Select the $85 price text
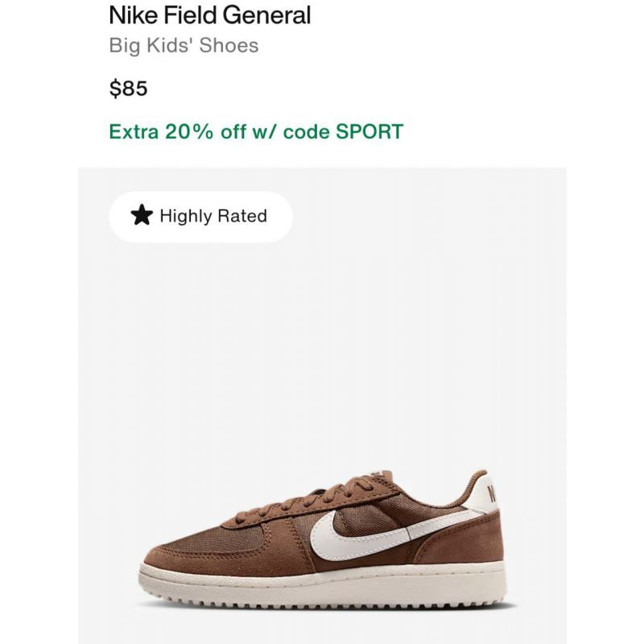Image resolution: width=644 pixels, height=644 pixels. click(x=128, y=89)
